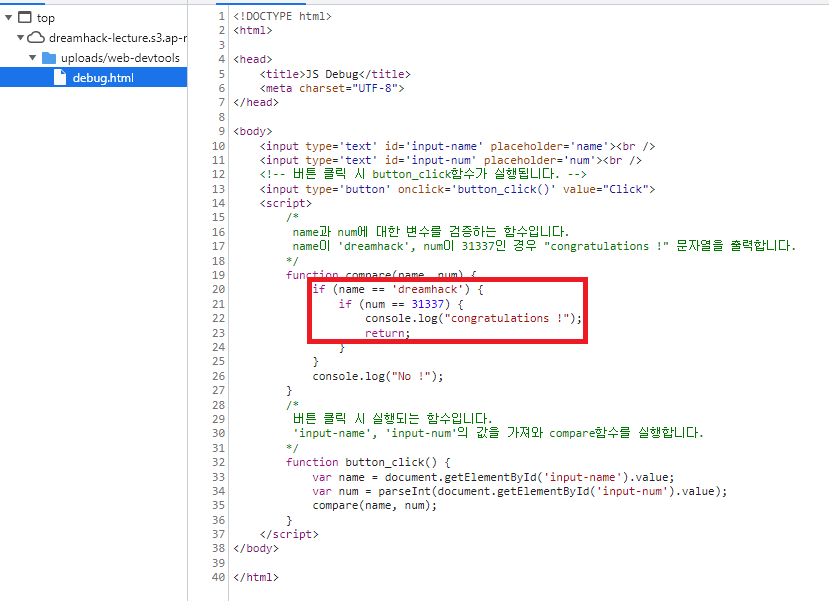This screenshot has height=601, width=829.
Task: Click the <body> opening tag
Action: [253, 131]
